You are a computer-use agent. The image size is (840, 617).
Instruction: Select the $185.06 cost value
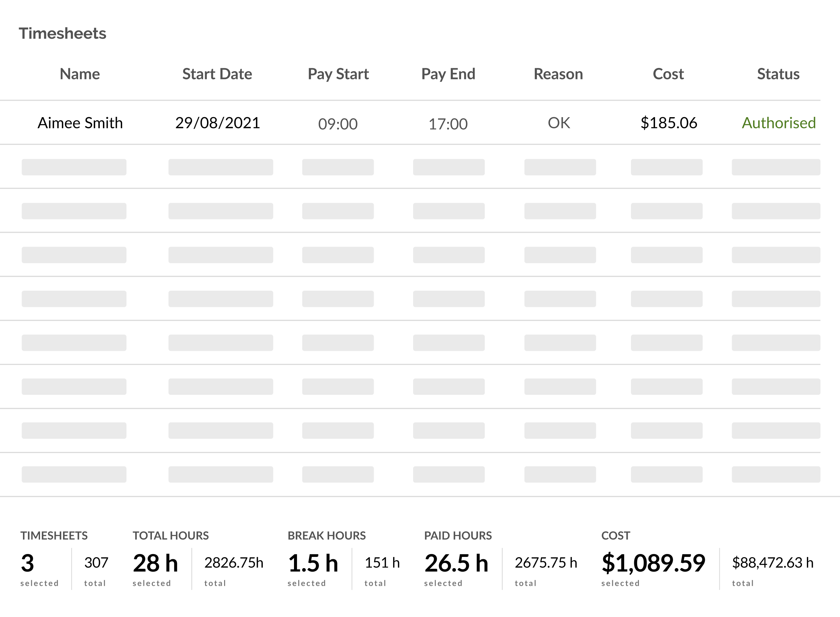point(669,123)
